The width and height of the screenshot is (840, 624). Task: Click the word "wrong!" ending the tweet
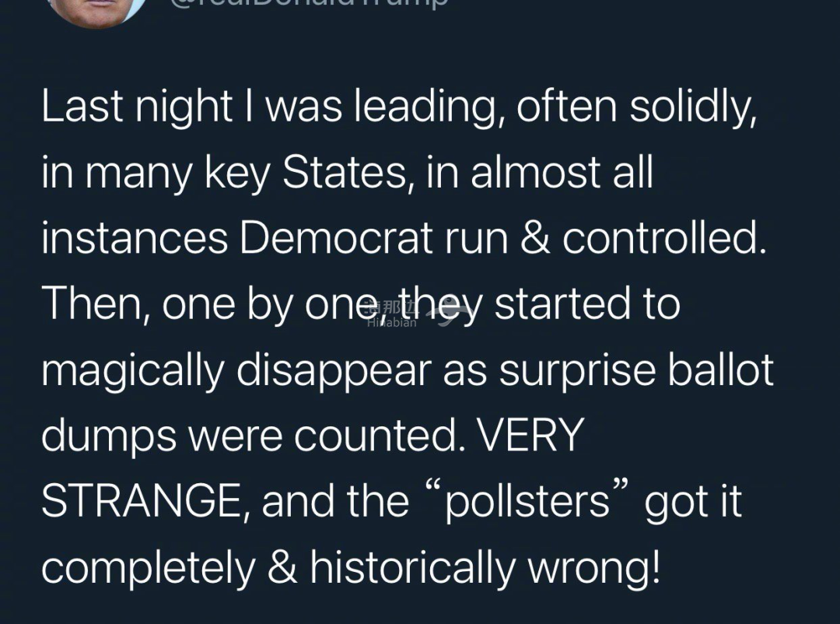tap(594, 568)
